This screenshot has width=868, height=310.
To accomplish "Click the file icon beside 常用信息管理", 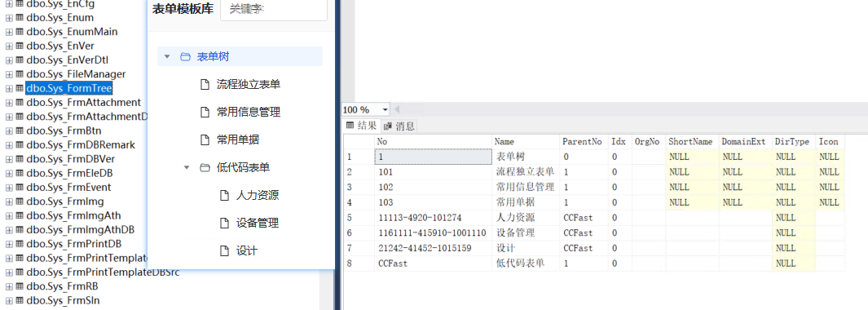I will tap(205, 112).
